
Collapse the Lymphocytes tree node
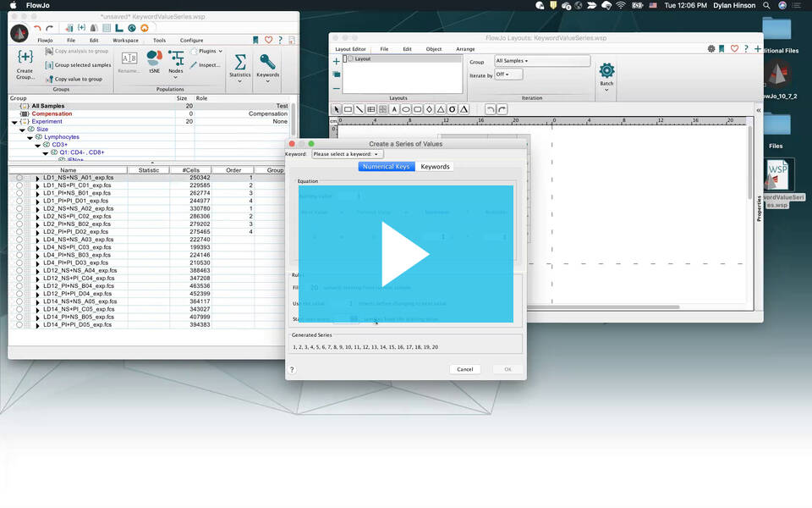pos(30,137)
